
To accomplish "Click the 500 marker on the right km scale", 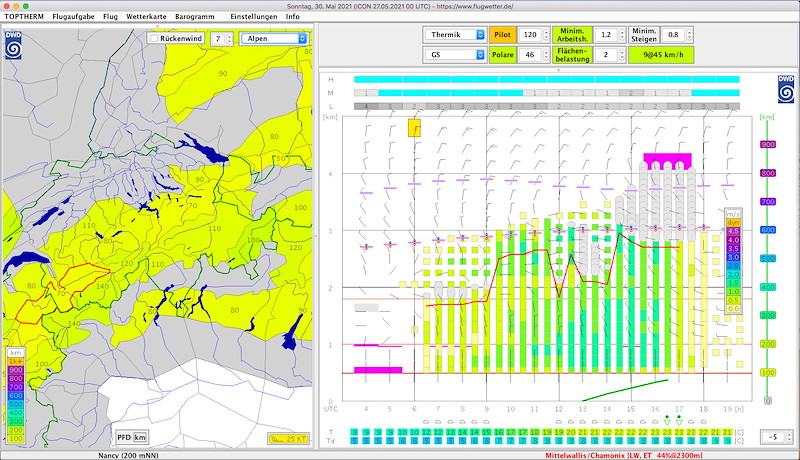I will [768, 259].
